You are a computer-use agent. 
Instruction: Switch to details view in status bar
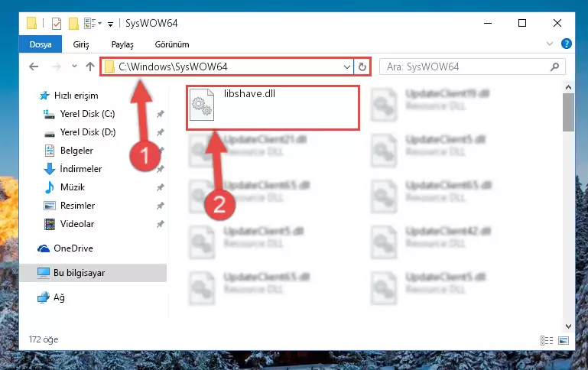[x=547, y=340]
